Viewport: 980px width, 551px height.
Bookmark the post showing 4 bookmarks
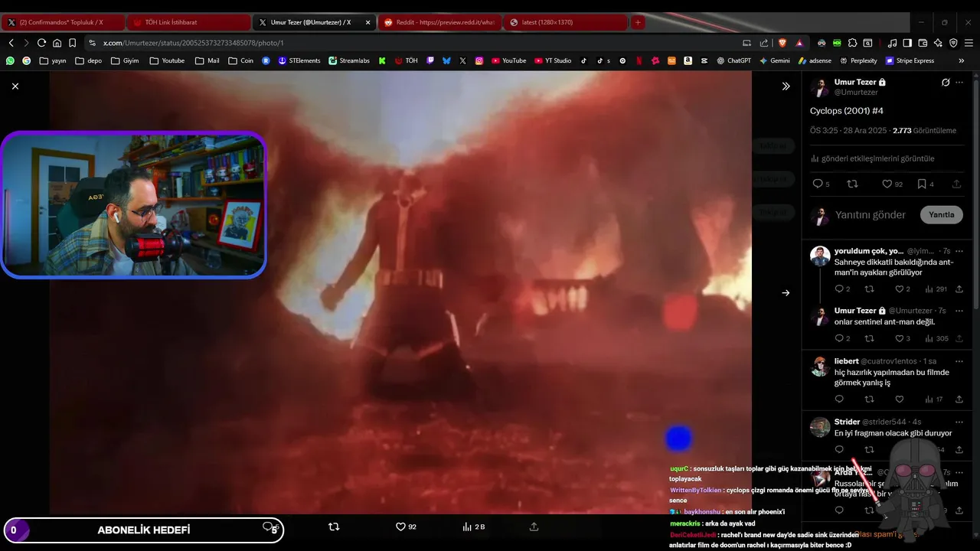pos(923,184)
